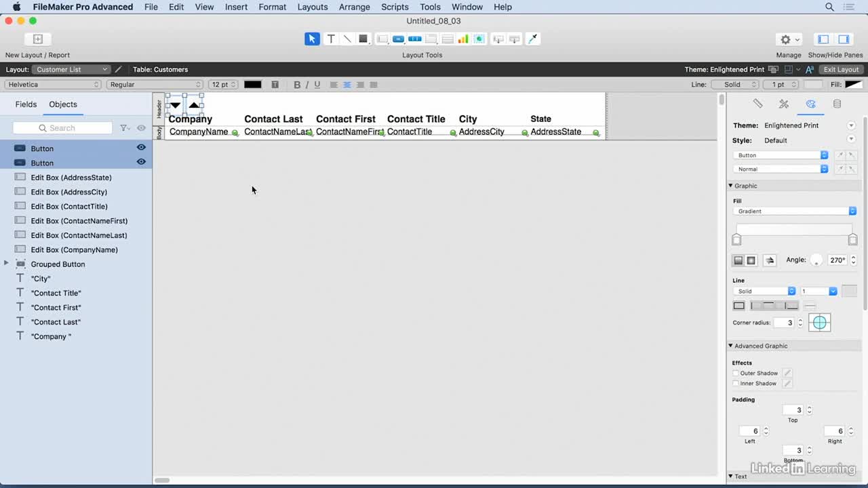Select the Button Bar tool
The image size is (868, 488).
point(415,39)
